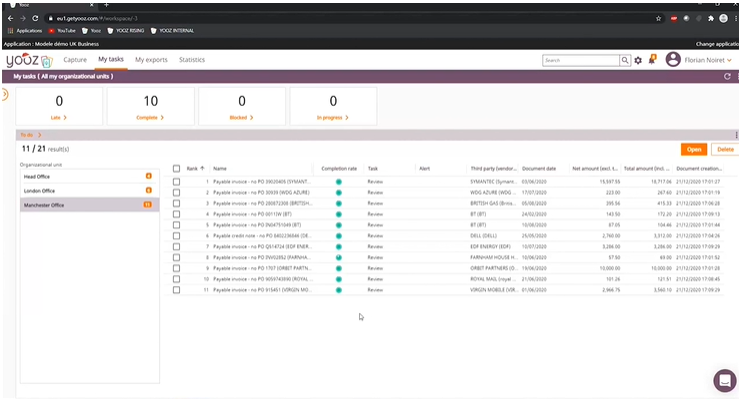Image resolution: width=739 pixels, height=399 pixels.
Task: Sort by Completion rate column header
Action: (x=339, y=169)
